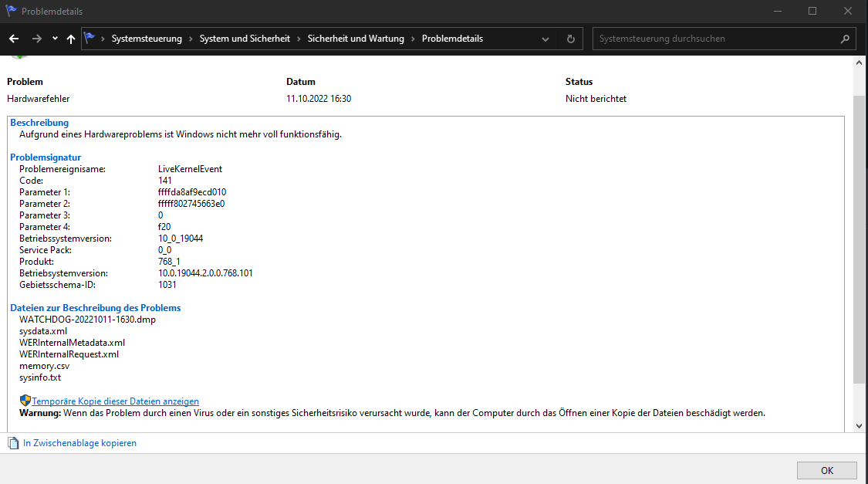Open recent locations dropdown arrow
Viewport: 868px width, 484px height.
(x=55, y=39)
